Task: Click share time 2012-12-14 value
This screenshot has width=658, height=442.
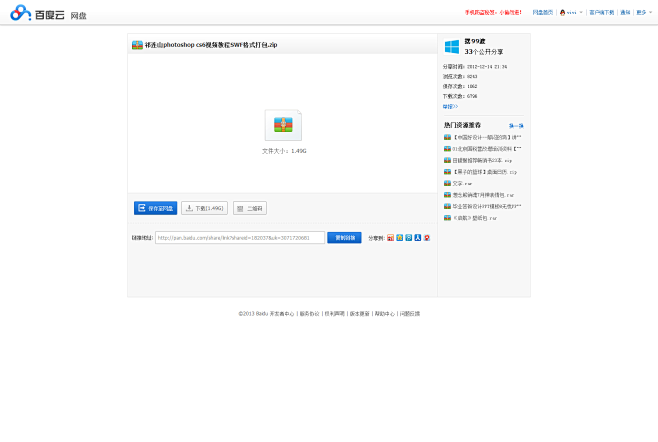Action: (x=487, y=67)
